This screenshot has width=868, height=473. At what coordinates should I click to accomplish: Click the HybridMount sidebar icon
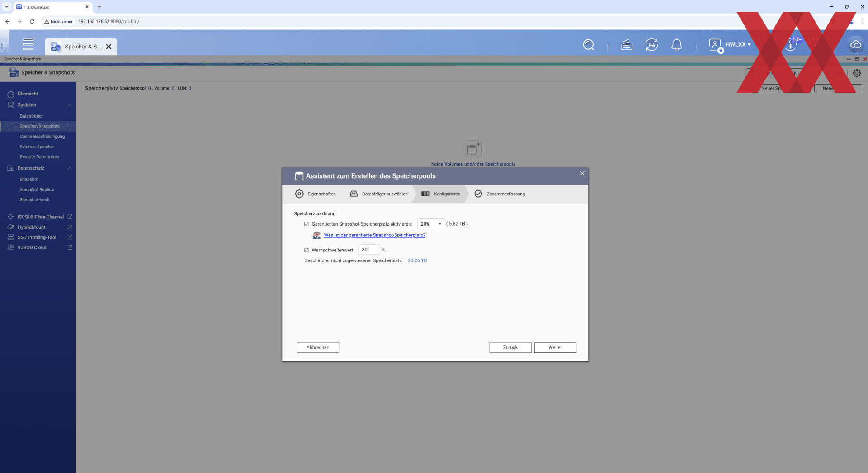[11, 227]
